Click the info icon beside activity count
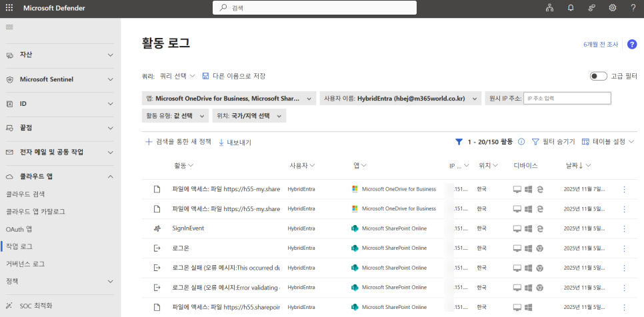The image size is (644, 317). 521,141
